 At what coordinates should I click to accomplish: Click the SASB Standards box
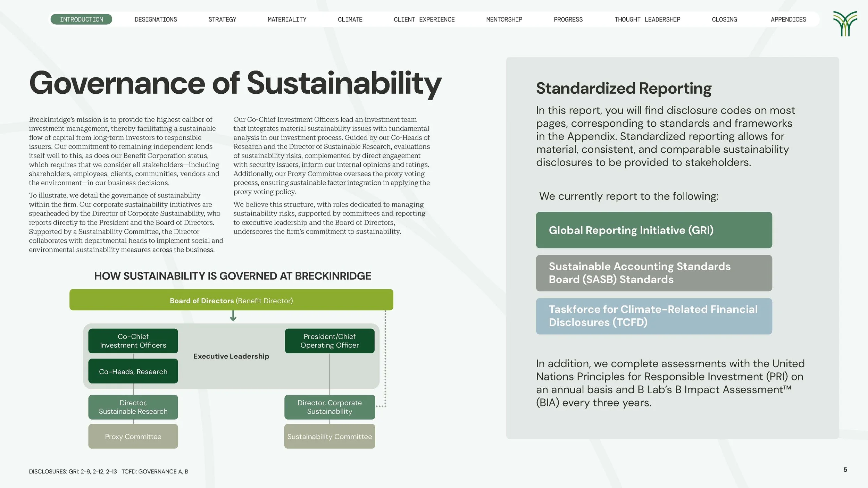click(x=654, y=273)
